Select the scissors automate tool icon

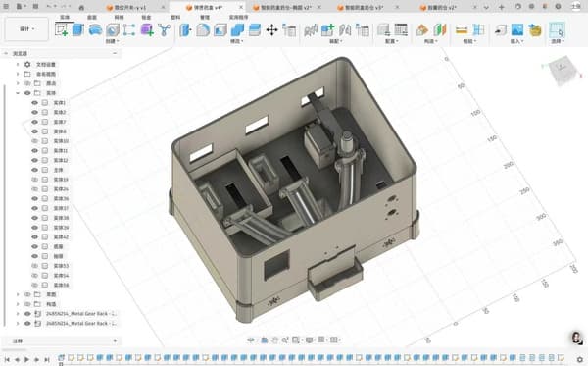pos(165,29)
